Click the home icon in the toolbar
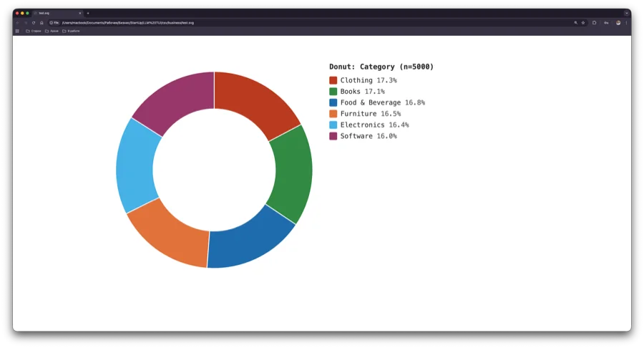644x348 pixels. pos(42,23)
